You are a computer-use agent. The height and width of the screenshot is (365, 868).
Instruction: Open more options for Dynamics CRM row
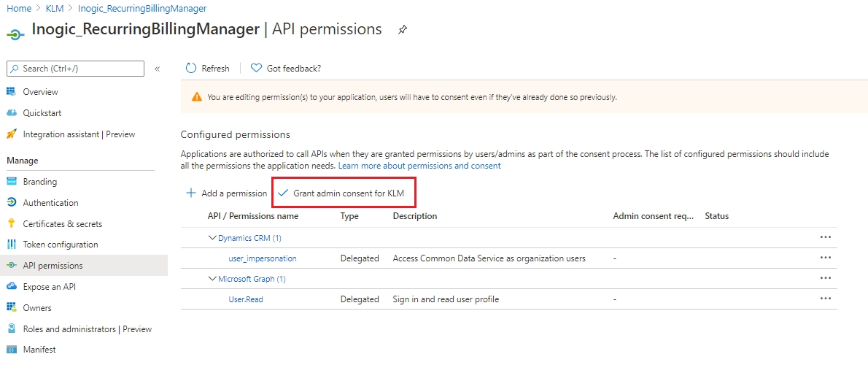click(826, 237)
